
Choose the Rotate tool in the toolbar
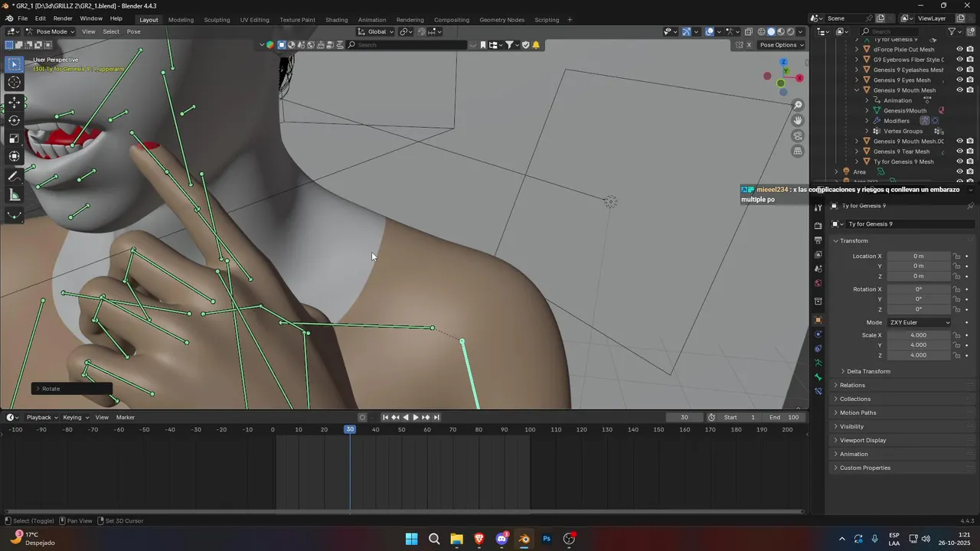pyautogui.click(x=15, y=120)
